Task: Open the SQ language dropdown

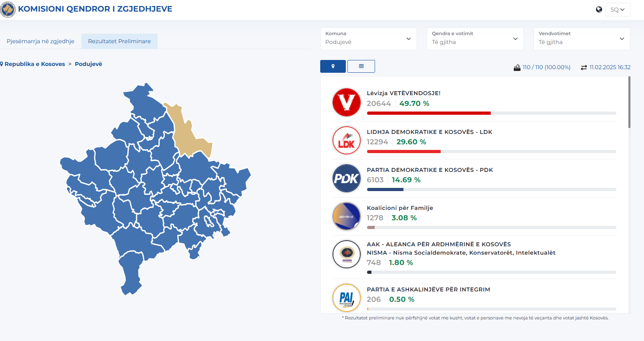Action: tap(618, 10)
